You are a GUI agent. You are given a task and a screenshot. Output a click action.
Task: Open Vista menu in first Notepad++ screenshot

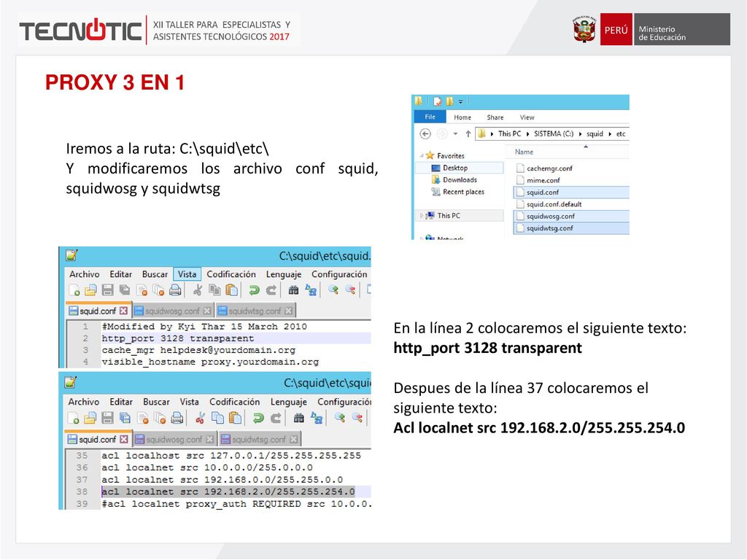point(187,274)
